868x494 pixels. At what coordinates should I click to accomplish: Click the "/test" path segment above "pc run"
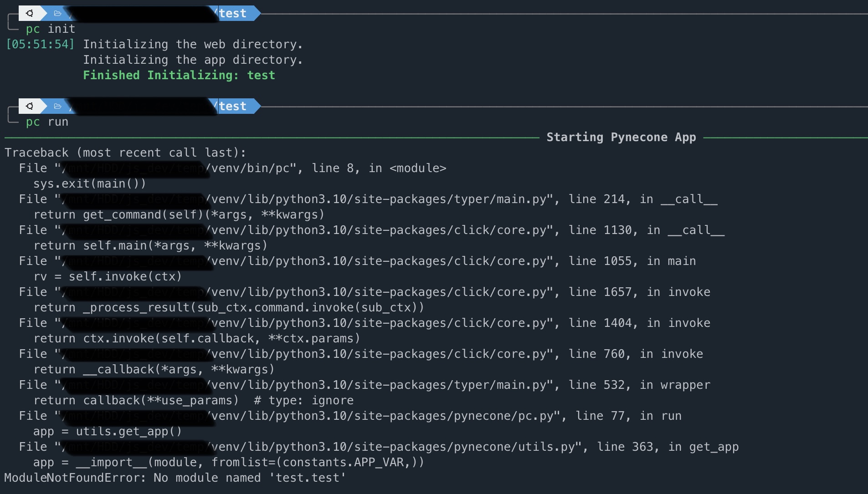click(230, 106)
